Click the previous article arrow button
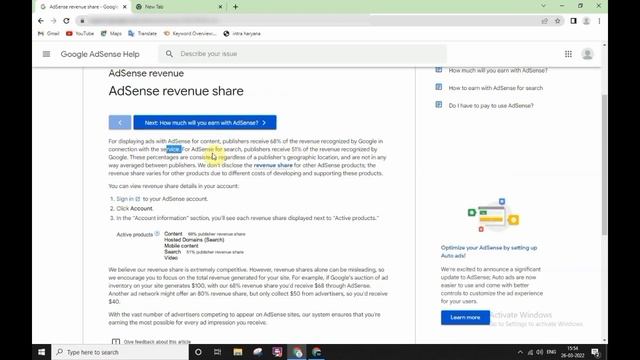This screenshot has height=360, width=640. coord(120,122)
